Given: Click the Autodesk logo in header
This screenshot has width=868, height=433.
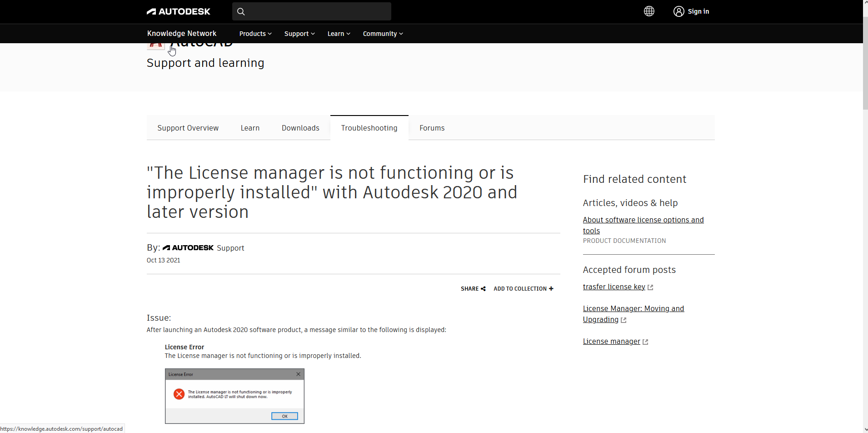Looking at the screenshot, I should click(x=178, y=11).
